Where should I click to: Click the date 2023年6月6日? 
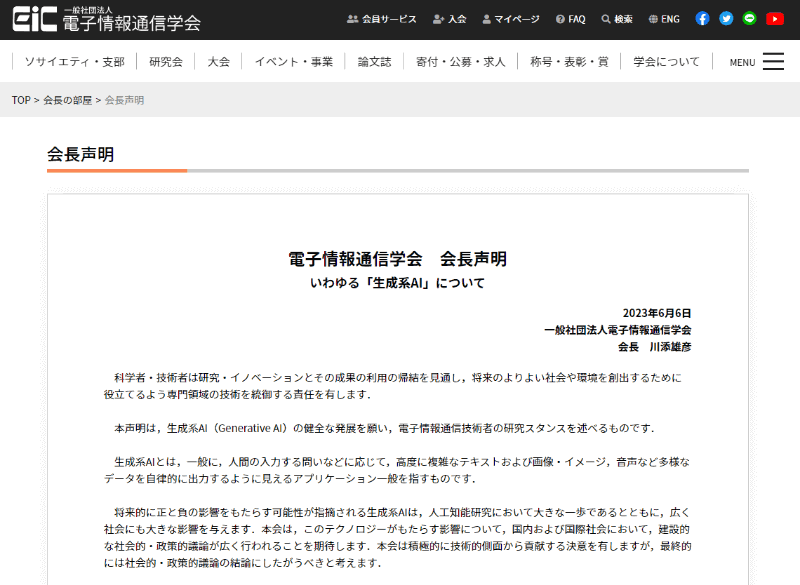pos(657,313)
